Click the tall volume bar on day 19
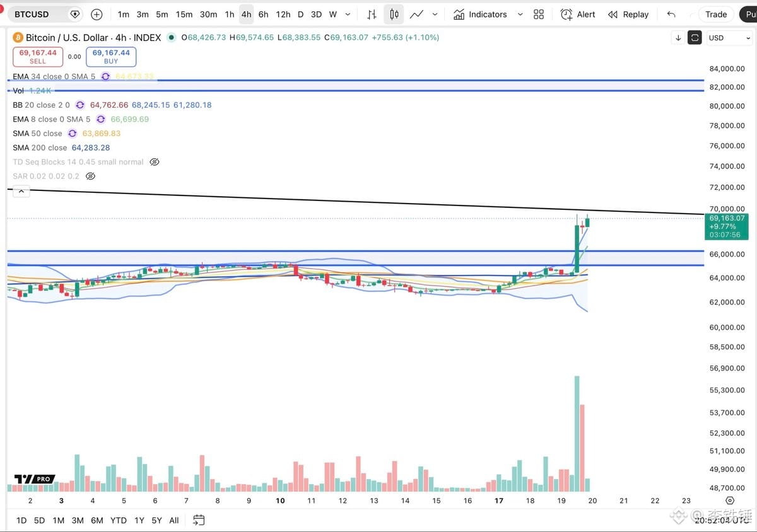The height and width of the screenshot is (532, 757). (x=577, y=434)
